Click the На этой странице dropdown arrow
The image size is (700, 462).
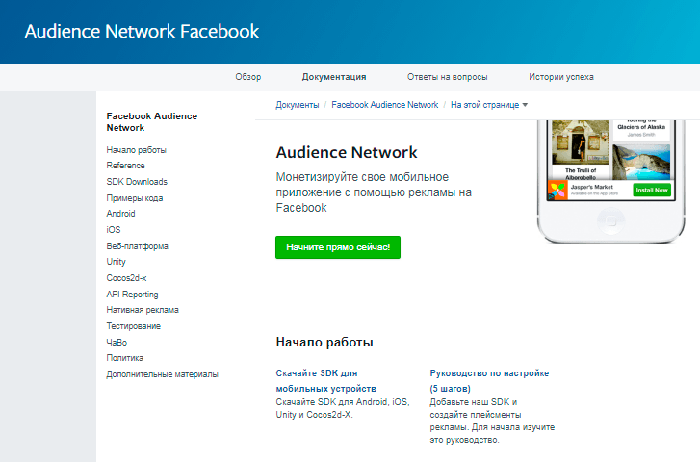coord(525,105)
